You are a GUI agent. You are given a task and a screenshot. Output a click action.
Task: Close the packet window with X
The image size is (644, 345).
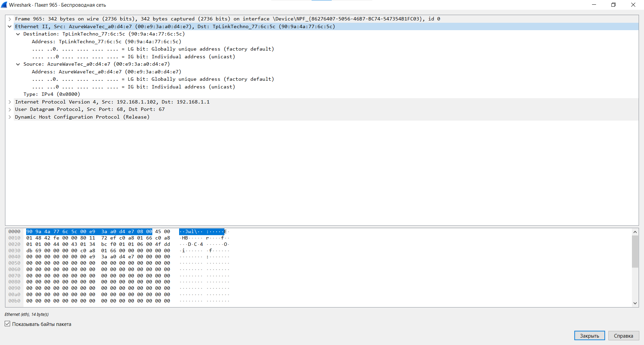click(633, 5)
